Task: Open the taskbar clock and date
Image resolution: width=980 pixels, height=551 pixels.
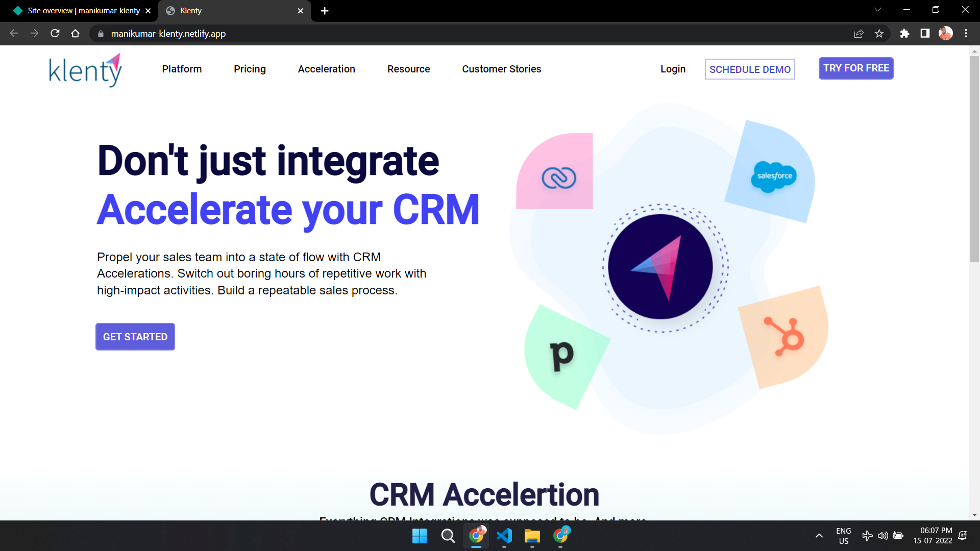Action: coord(933,536)
